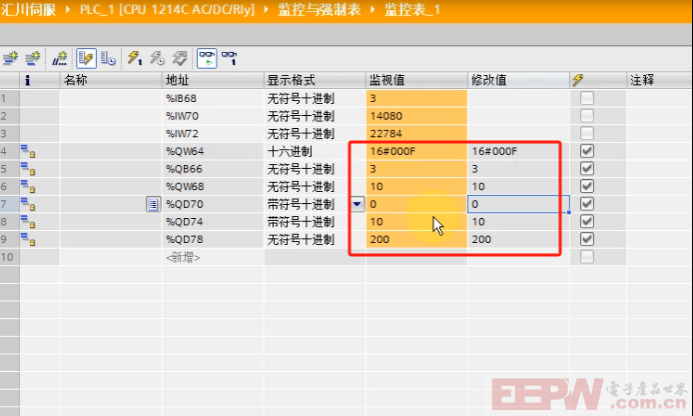Click modify value 10 of %QD74
The height and width of the screenshot is (416, 693).
478,222
